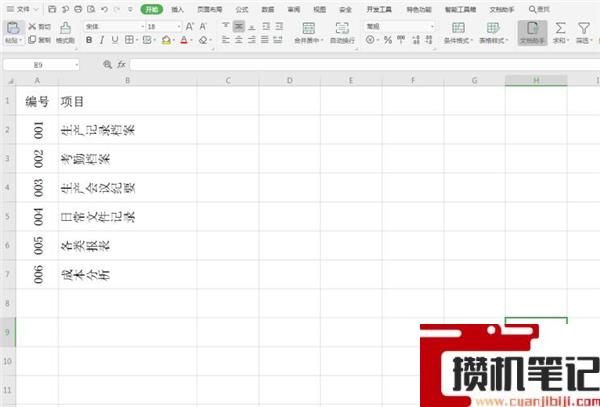Click the formula bar input field
The image size is (600, 407).
point(365,65)
